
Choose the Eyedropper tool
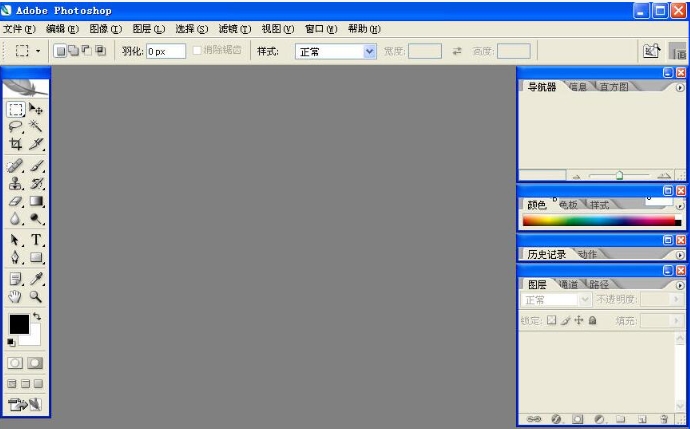pyautogui.click(x=37, y=278)
